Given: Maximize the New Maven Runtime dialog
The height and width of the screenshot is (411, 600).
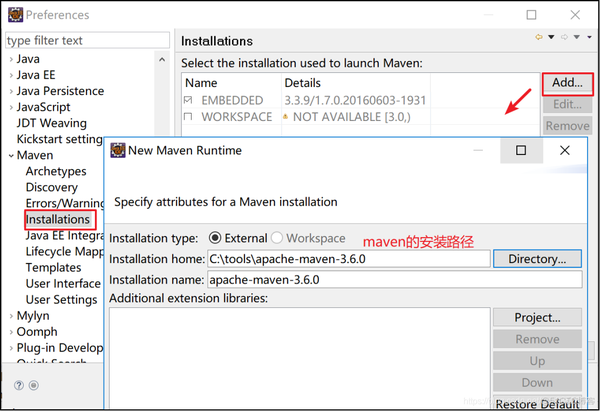Looking at the screenshot, I should pos(521,151).
